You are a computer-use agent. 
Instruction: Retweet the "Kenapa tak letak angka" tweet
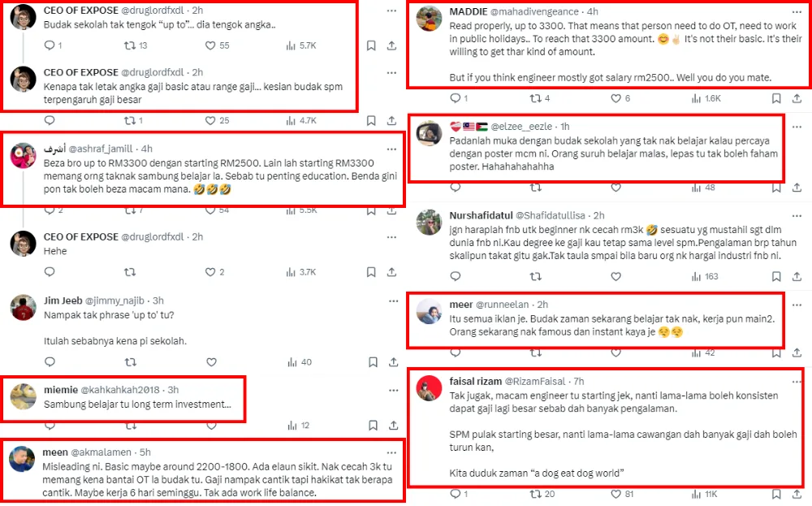coord(128,121)
